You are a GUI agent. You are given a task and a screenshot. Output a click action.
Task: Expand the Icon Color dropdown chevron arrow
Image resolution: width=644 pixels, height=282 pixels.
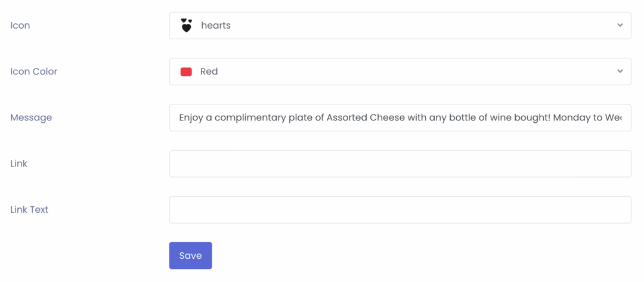(620, 71)
